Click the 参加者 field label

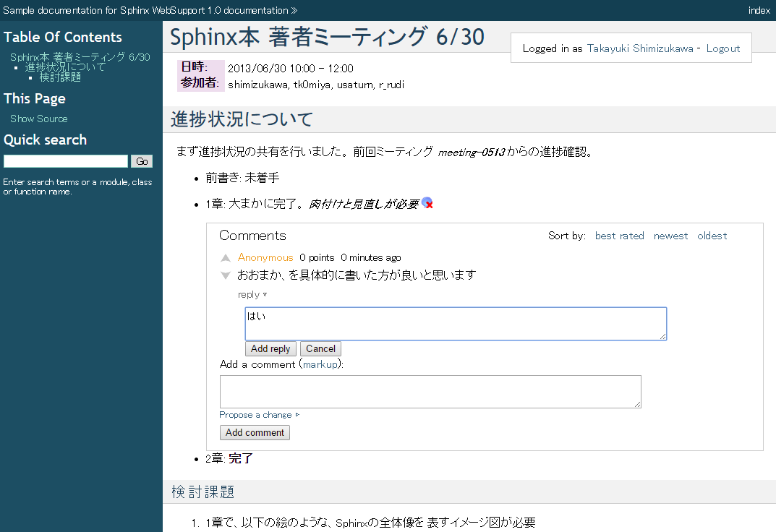coord(200,82)
